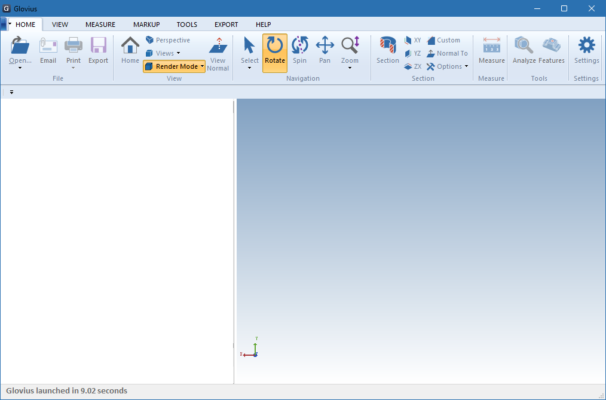
Task: Click the Print icon
Action: point(73,45)
